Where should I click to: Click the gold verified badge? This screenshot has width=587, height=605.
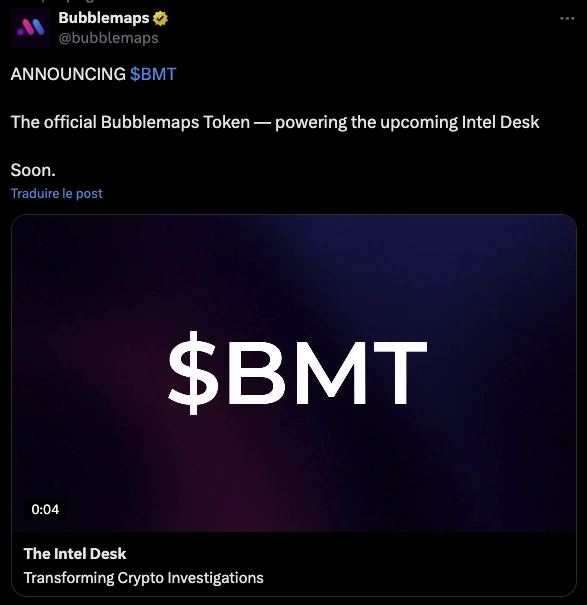[160, 18]
